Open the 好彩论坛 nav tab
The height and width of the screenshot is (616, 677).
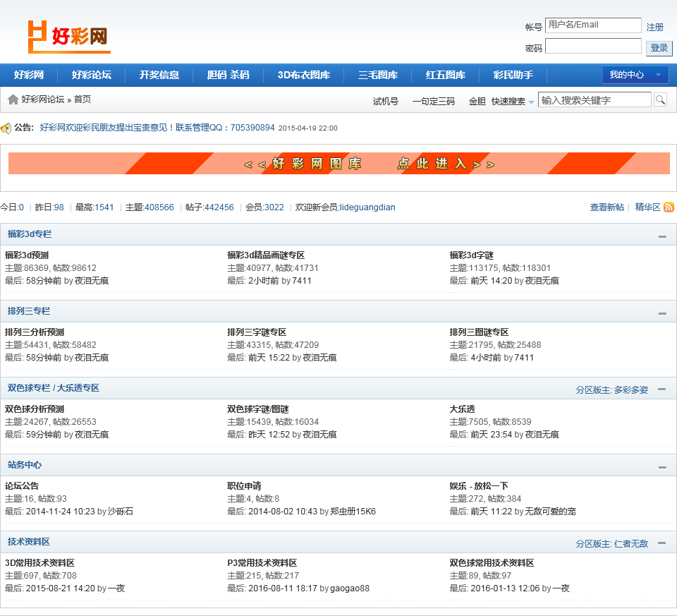92,75
